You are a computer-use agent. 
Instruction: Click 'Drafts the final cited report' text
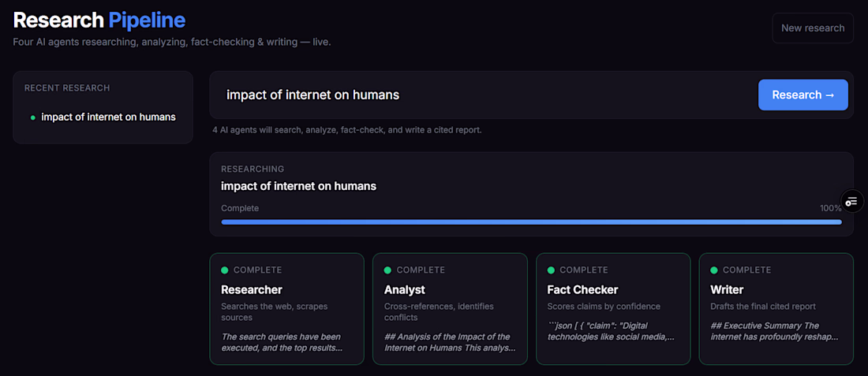[x=763, y=307]
